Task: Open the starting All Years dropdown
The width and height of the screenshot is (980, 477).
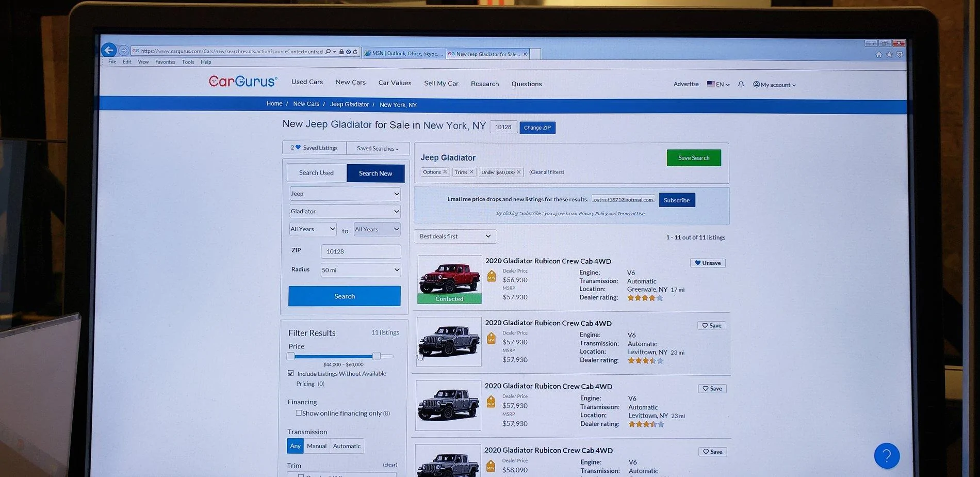Action: [313, 229]
